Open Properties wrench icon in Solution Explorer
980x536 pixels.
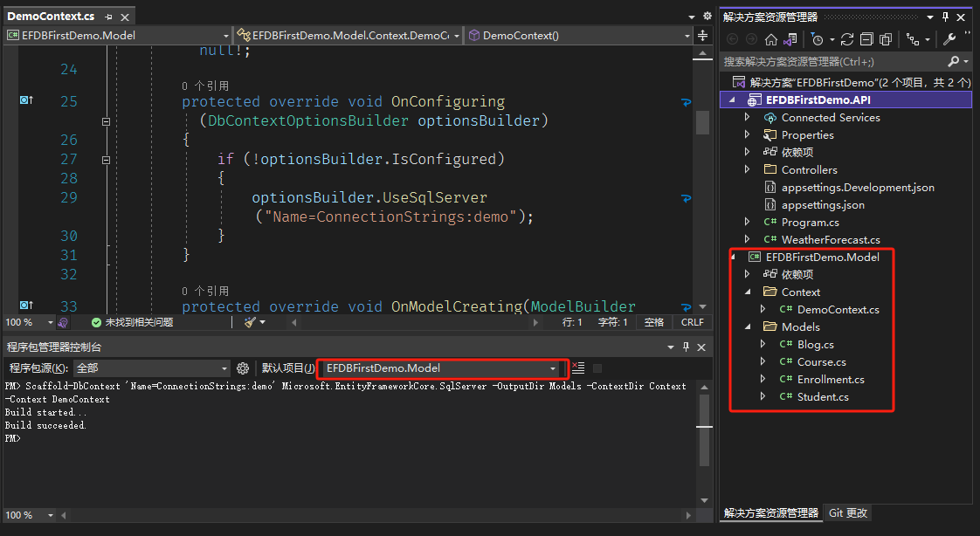click(x=949, y=39)
